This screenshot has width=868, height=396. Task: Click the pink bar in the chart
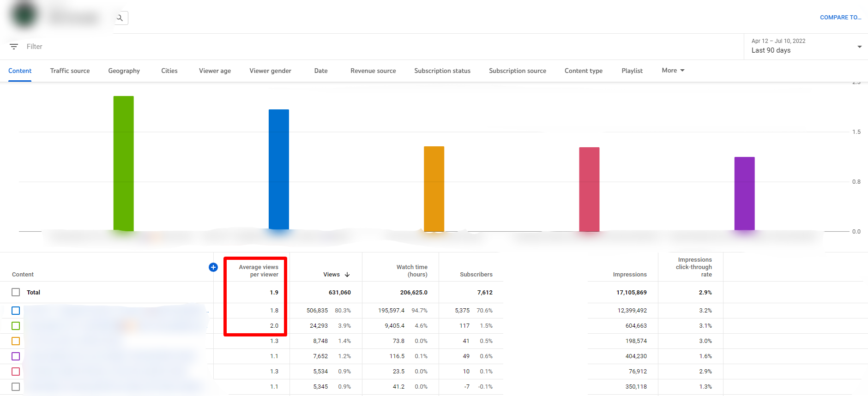click(589, 189)
